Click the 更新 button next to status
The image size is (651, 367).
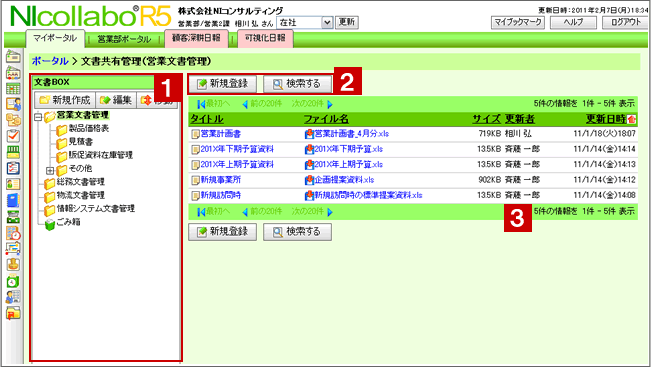[x=347, y=22]
